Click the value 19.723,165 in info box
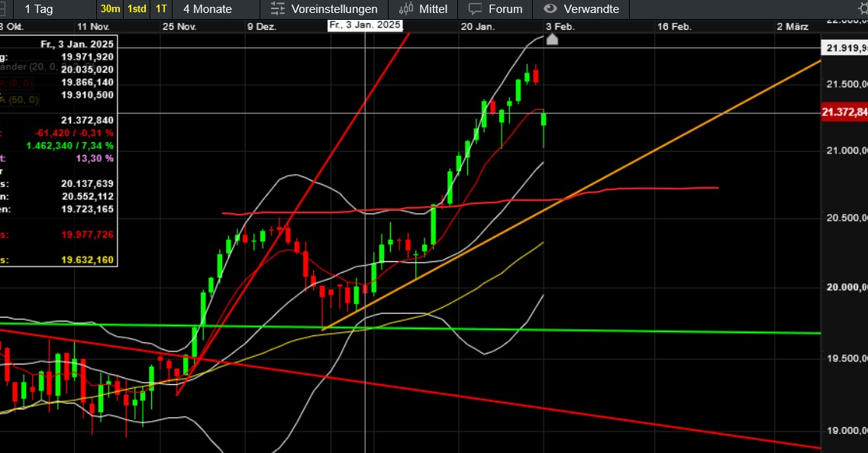This screenshot has width=868, height=453. (87, 209)
